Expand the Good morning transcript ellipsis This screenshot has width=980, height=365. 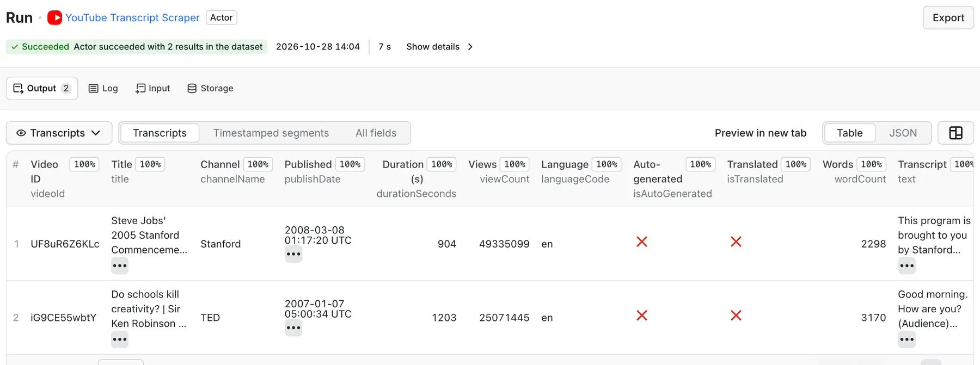point(906,339)
